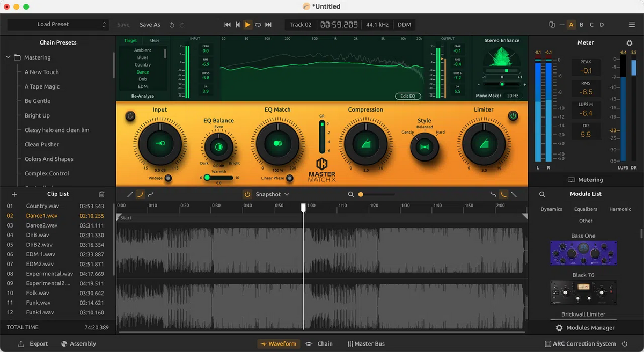644x352 pixels.
Task: Click the Re-Analyze button
Action: click(x=143, y=96)
